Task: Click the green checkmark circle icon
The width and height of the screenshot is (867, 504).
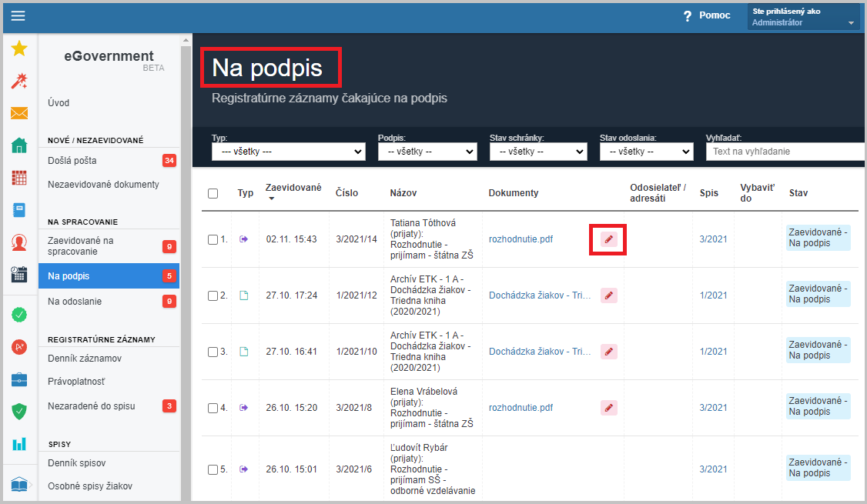Action: coord(19,315)
